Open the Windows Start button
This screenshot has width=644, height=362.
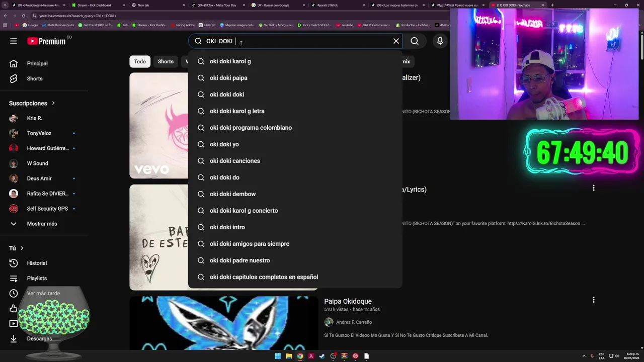point(278,356)
